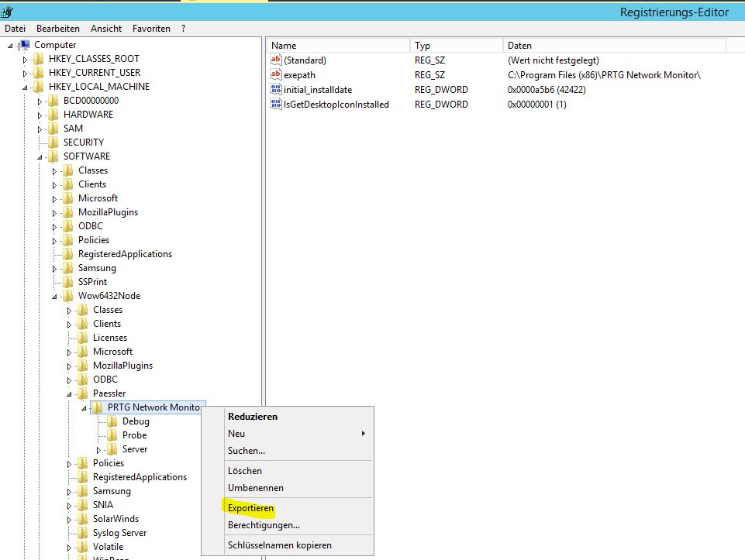Click the HKEY_LOCAL_MACHINE folder icon
The height and width of the screenshot is (560, 745).
point(39,87)
